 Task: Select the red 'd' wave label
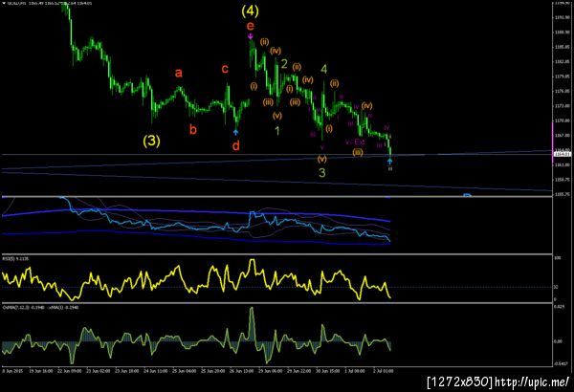pos(236,145)
